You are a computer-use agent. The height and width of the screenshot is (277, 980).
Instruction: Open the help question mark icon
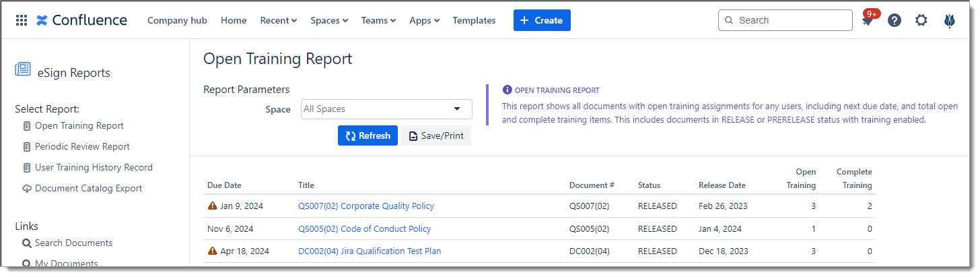click(x=895, y=20)
